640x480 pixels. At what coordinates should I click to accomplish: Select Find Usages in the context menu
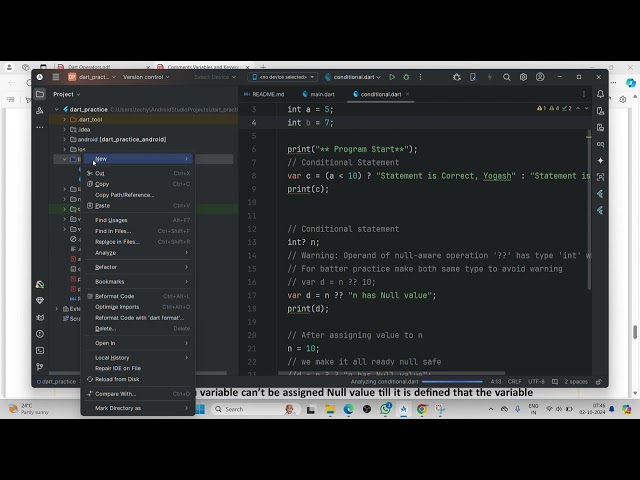tap(138, 220)
